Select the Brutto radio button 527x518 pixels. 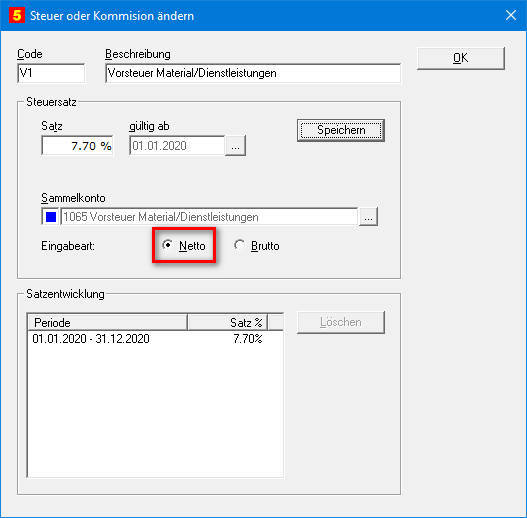coord(239,245)
